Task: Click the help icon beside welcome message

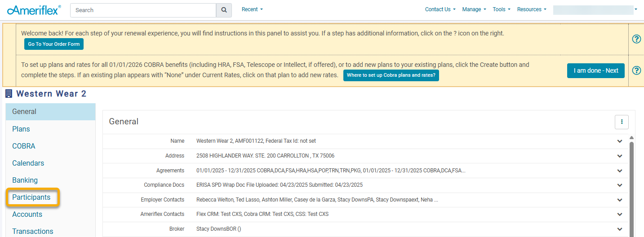Action: tap(636, 39)
